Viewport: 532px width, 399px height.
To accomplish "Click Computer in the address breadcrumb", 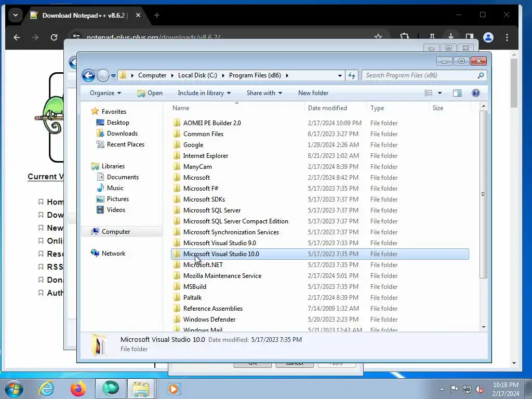I will pos(152,75).
